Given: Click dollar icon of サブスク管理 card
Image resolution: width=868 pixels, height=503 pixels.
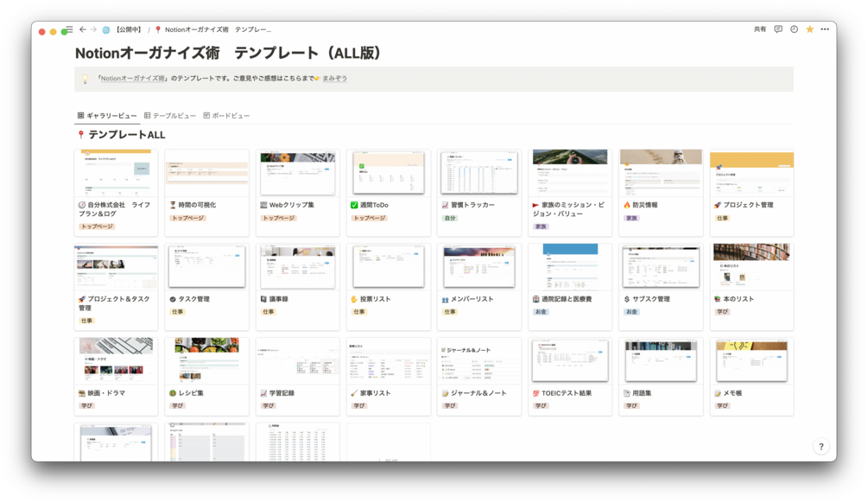Looking at the screenshot, I should coord(627,299).
